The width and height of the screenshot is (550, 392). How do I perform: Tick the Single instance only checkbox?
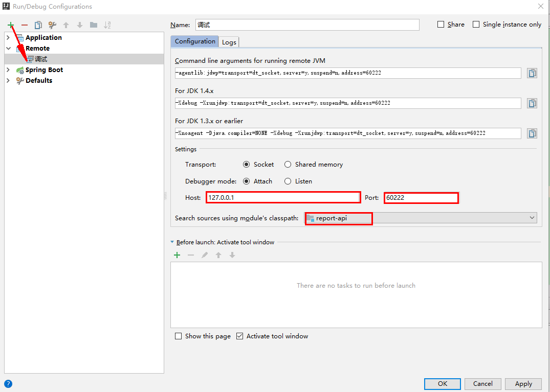(x=476, y=25)
